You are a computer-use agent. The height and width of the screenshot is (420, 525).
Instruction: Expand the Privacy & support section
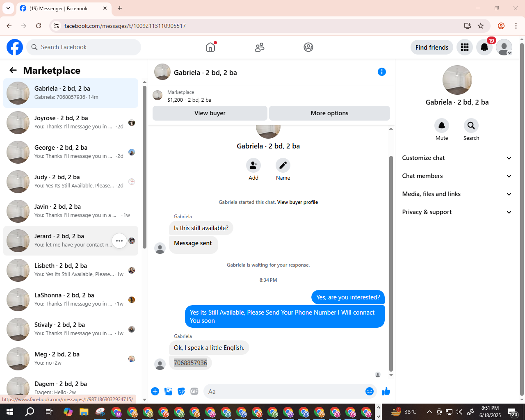pos(457,212)
